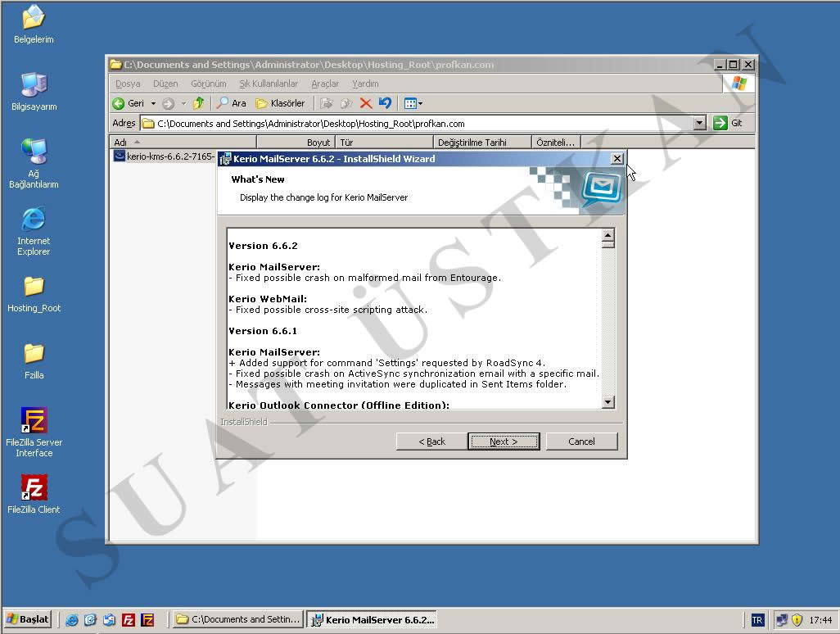Sort by the Boyut column header
Screen dimensions: 840x634
pos(296,142)
